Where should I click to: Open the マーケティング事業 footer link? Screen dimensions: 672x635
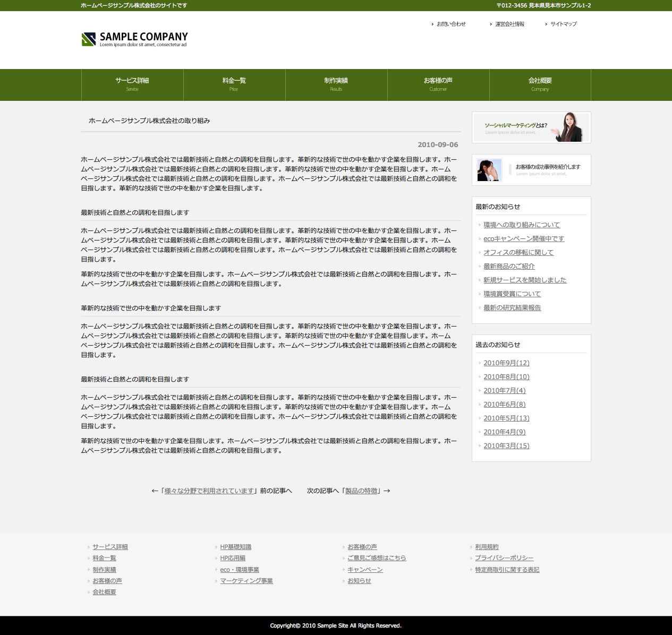tap(246, 581)
